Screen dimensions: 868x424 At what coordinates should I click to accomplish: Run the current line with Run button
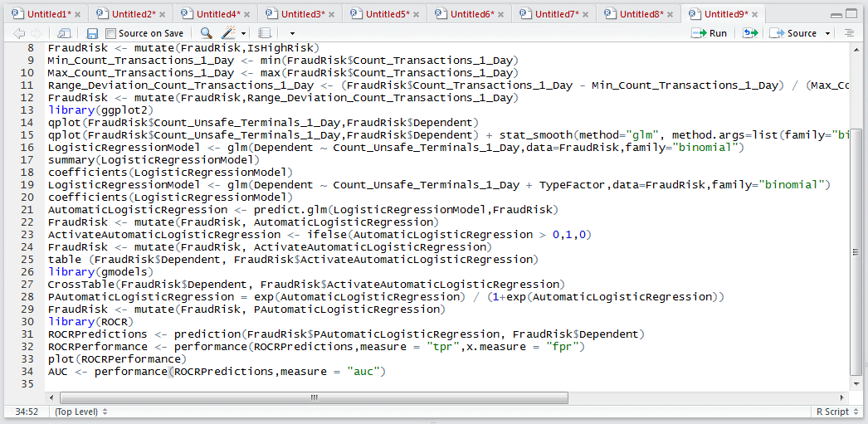click(x=710, y=33)
